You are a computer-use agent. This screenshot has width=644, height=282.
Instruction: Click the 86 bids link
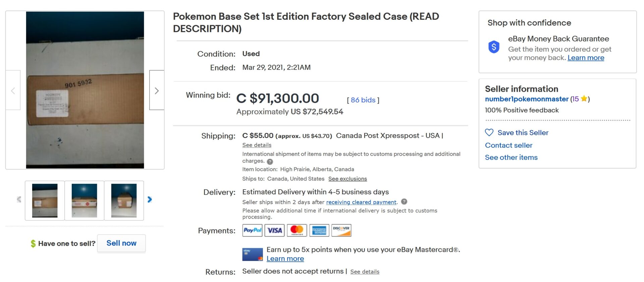point(363,99)
